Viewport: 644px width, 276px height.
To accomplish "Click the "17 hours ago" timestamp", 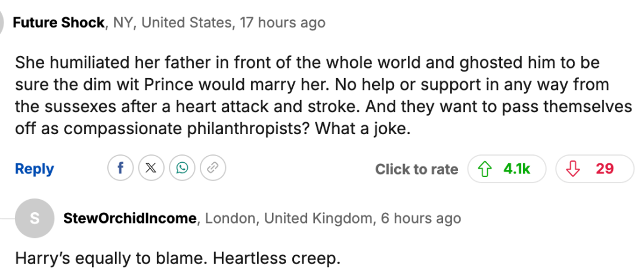I will coord(283,23).
